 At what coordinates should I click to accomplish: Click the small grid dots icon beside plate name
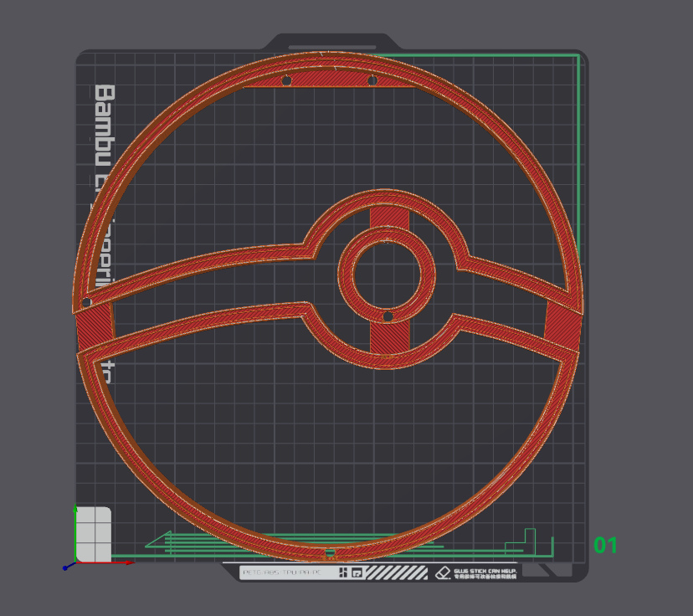[x=343, y=572]
